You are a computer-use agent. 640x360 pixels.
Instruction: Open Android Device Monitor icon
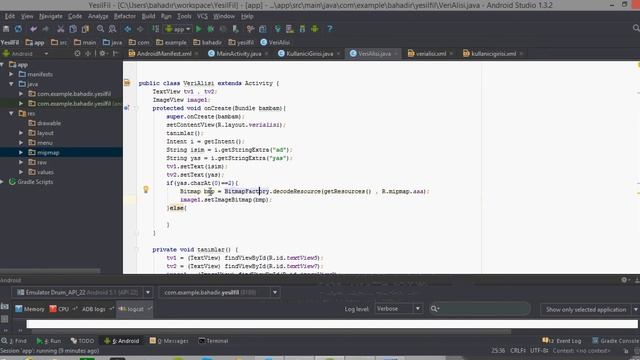tap(315, 29)
